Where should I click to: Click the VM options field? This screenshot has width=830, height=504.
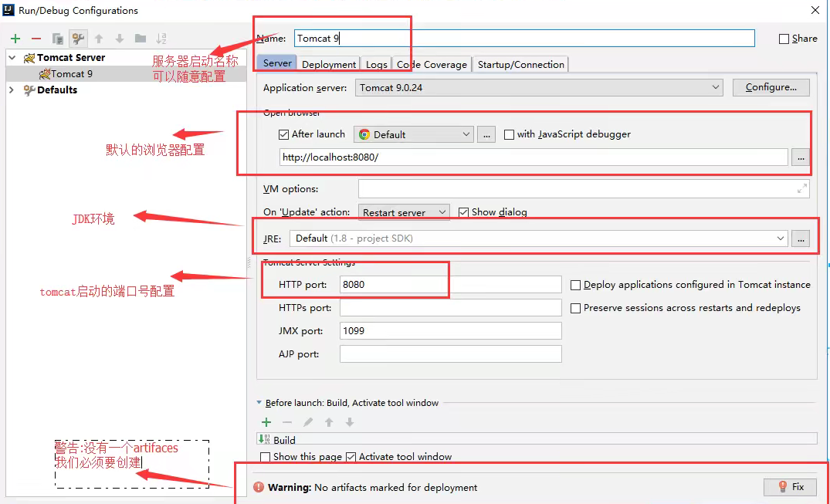[x=584, y=188]
